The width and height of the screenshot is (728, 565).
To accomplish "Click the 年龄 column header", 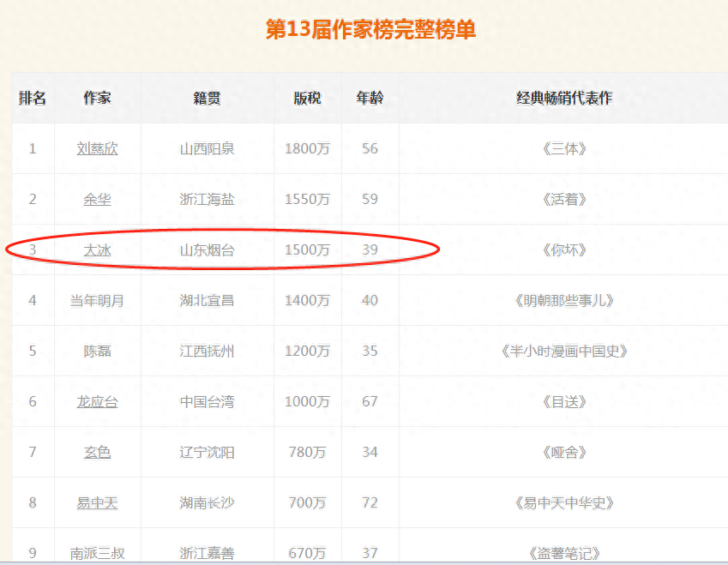I will click(x=370, y=98).
